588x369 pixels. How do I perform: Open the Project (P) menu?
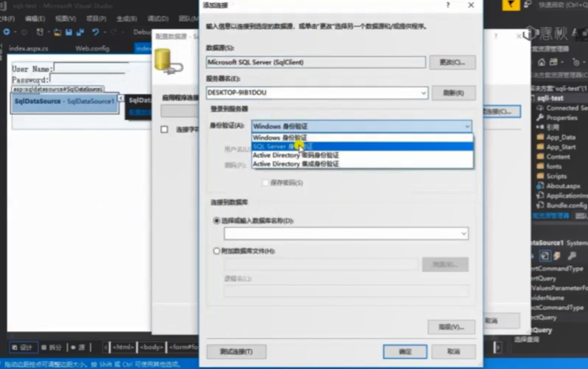96,19
